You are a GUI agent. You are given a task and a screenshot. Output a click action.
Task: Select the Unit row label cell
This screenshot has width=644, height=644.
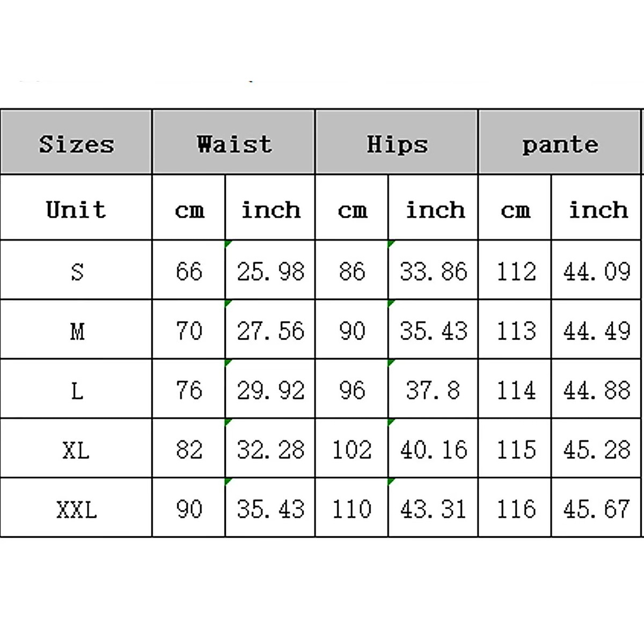click(x=76, y=208)
